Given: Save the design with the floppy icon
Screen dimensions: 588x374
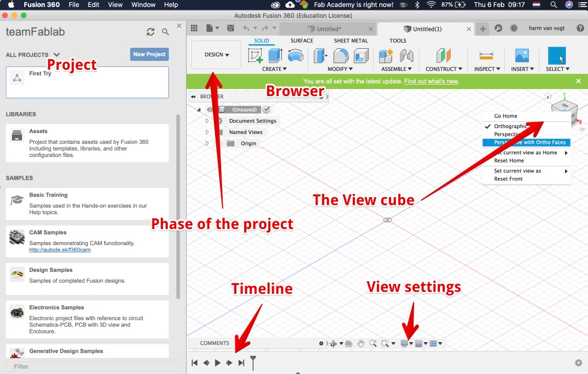Looking at the screenshot, I should 230,28.
